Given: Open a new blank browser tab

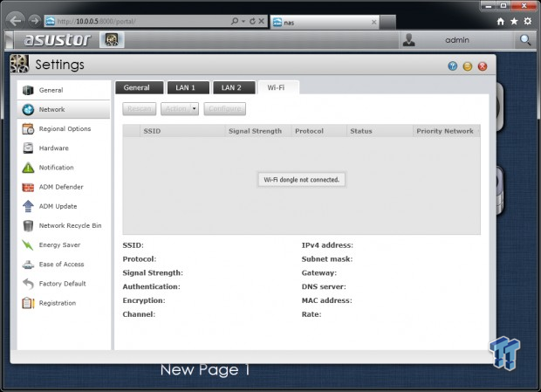Looking at the screenshot, I should [387, 22].
